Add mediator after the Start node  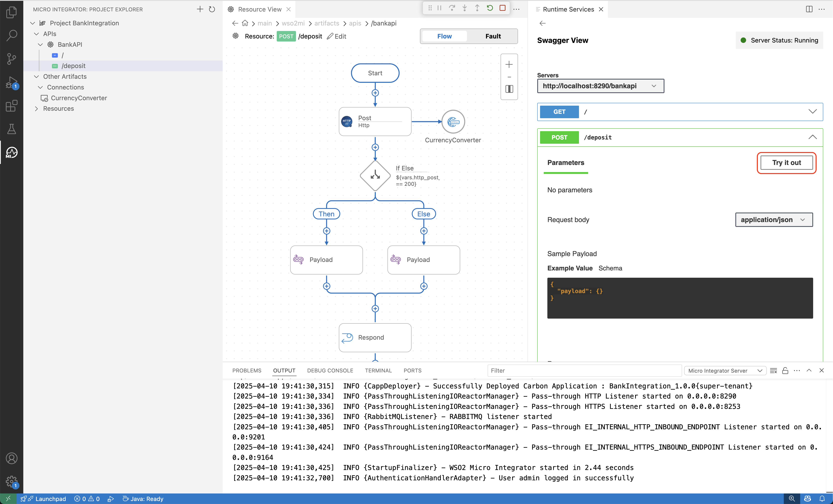coord(375,93)
